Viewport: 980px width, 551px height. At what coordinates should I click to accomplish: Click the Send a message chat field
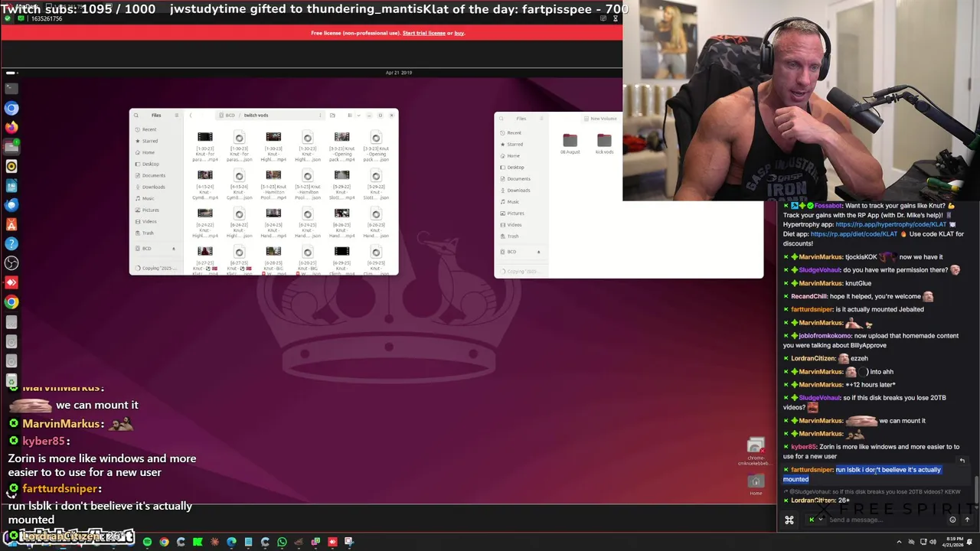pyautogui.click(x=884, y=520)
